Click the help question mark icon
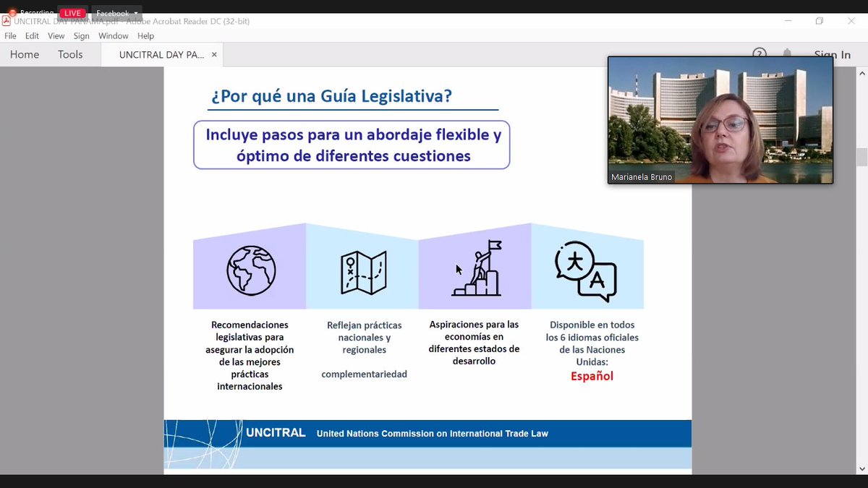 point(759,54)
